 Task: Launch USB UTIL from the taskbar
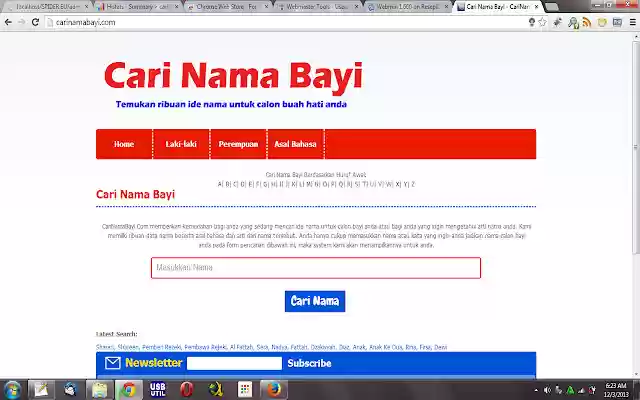coord(158,389)
